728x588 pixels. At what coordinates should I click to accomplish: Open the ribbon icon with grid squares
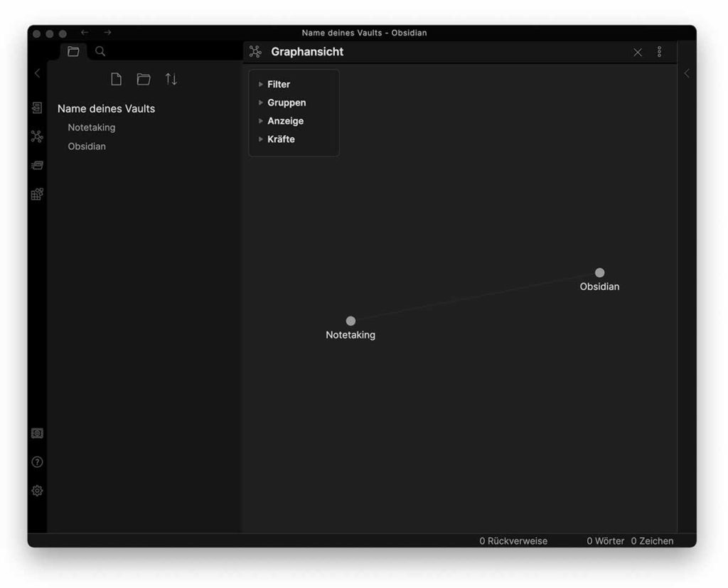(x=37, y=194)
